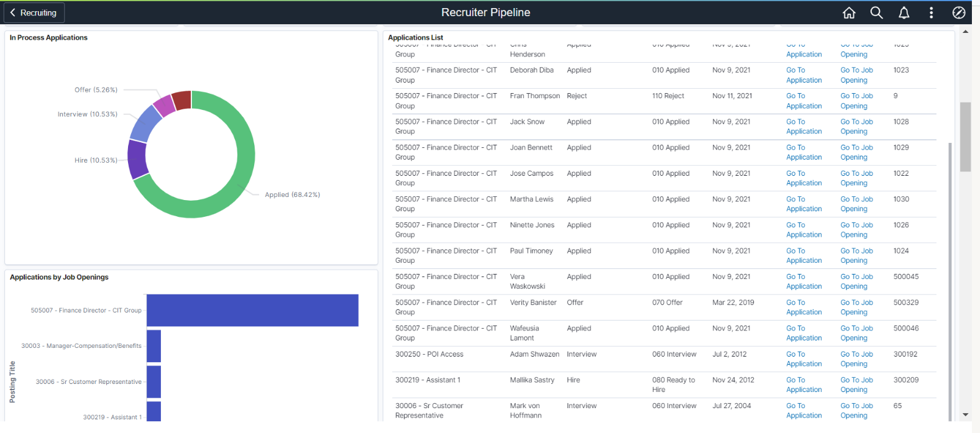Open Go To Job Opening for Joan Bennett

[857, 152]
